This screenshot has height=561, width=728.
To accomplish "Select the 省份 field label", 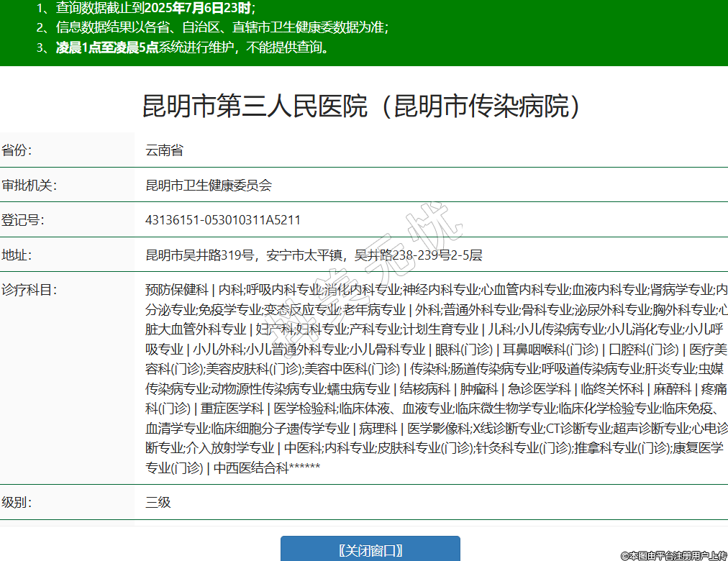I will point(17,150).
